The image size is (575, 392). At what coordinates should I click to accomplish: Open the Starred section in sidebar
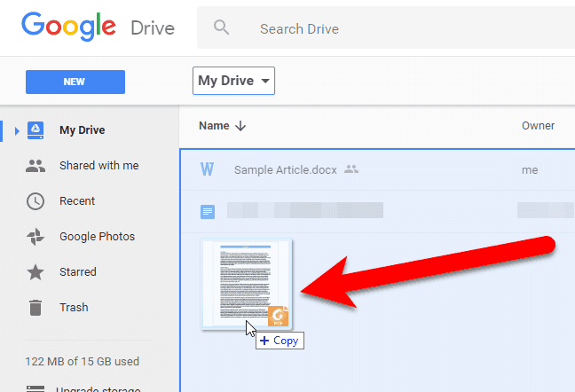tap(78, 272)
